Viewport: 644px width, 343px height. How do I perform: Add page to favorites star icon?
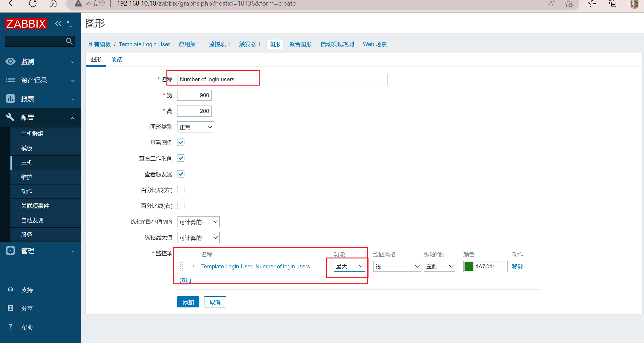[568, 3]
